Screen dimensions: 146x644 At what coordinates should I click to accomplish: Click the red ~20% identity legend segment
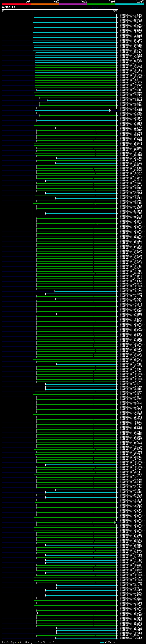(16, 4)
